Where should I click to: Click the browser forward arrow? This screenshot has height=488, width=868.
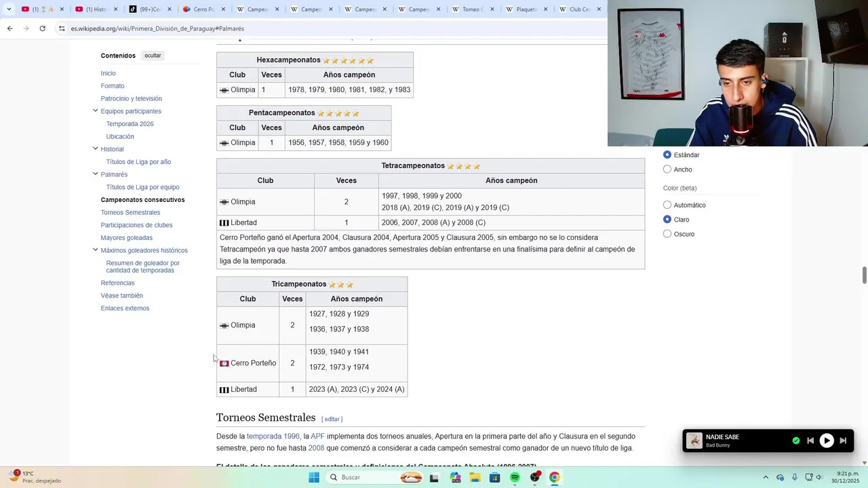pyautogui.click(x=26, y=28)
